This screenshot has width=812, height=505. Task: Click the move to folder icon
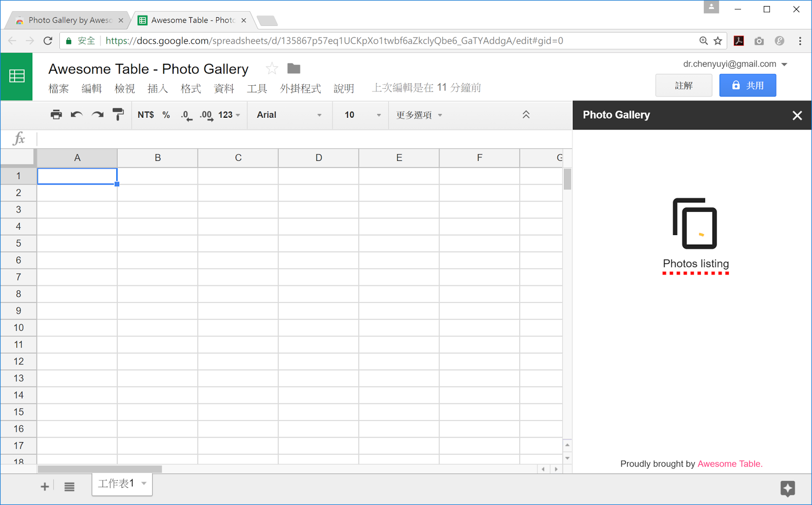(294, 68)
